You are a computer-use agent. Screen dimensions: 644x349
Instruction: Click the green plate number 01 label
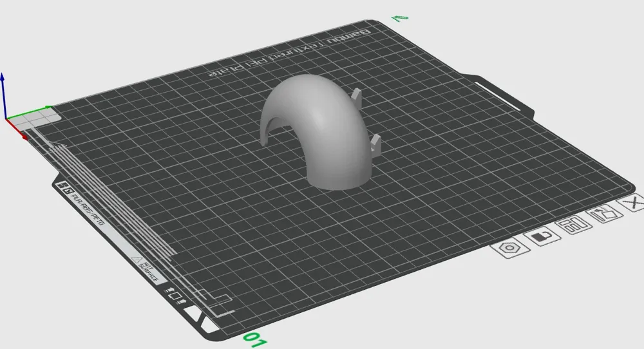click(x=254, y=339)
